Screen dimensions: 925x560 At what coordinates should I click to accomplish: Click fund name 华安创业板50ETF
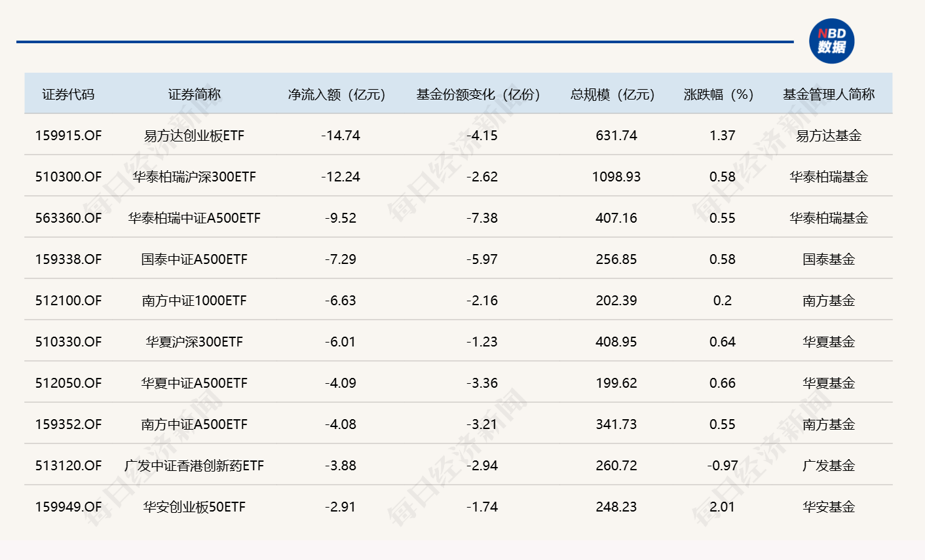coord(195,507)
